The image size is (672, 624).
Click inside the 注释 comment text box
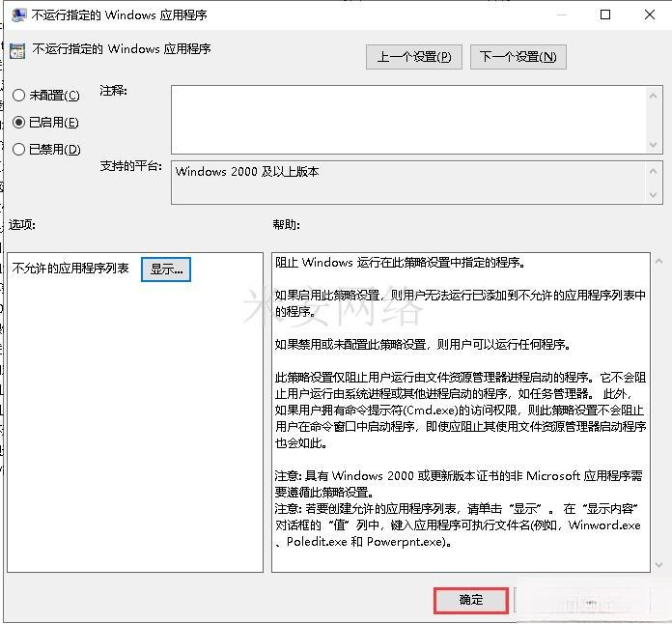tap(409, 120)
